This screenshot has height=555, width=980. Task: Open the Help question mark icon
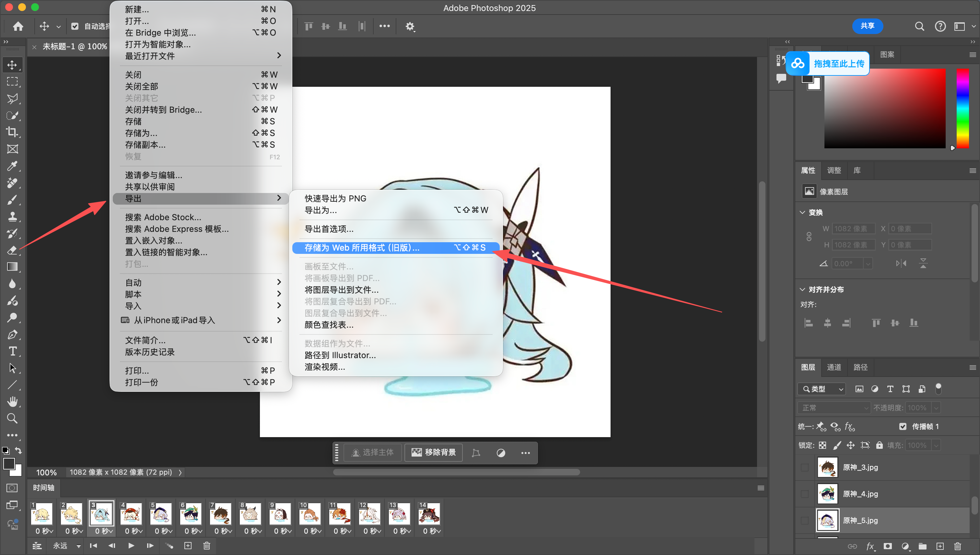tap(940, 26)
